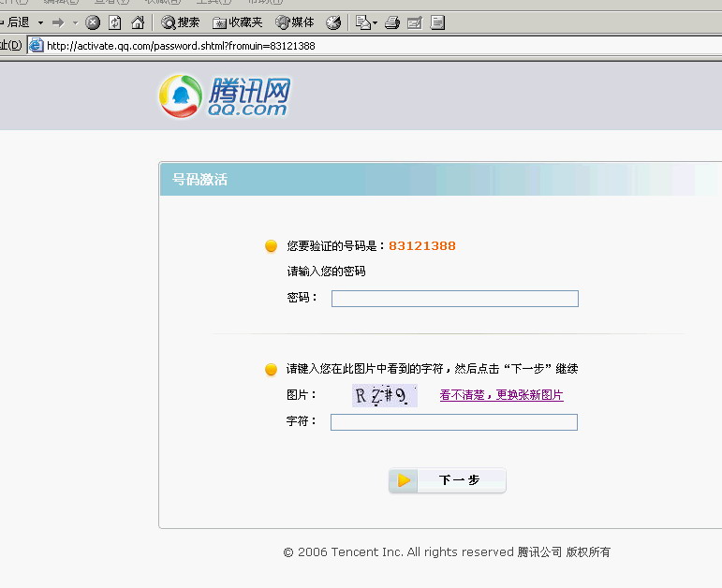
Task: Focus the password (密码) input field
Action: [x=454, y=299]
